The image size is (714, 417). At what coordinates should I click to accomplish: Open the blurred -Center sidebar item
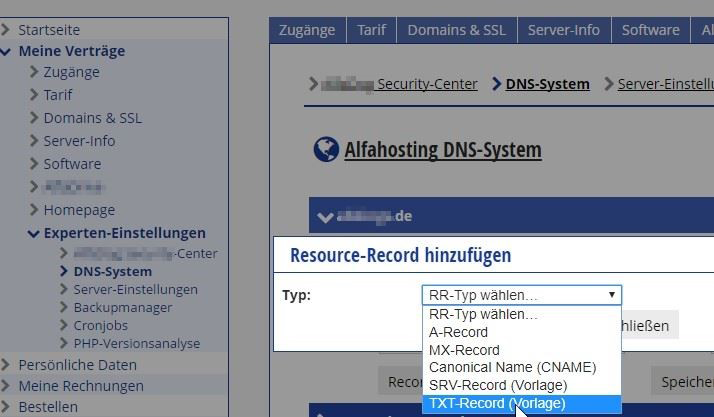coord(145,254)
